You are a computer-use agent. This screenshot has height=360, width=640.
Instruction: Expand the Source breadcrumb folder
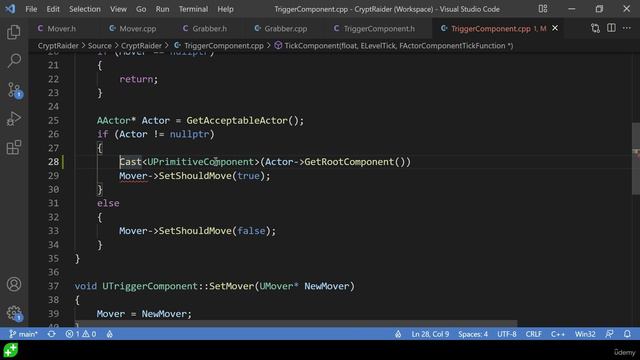(100, 46)
